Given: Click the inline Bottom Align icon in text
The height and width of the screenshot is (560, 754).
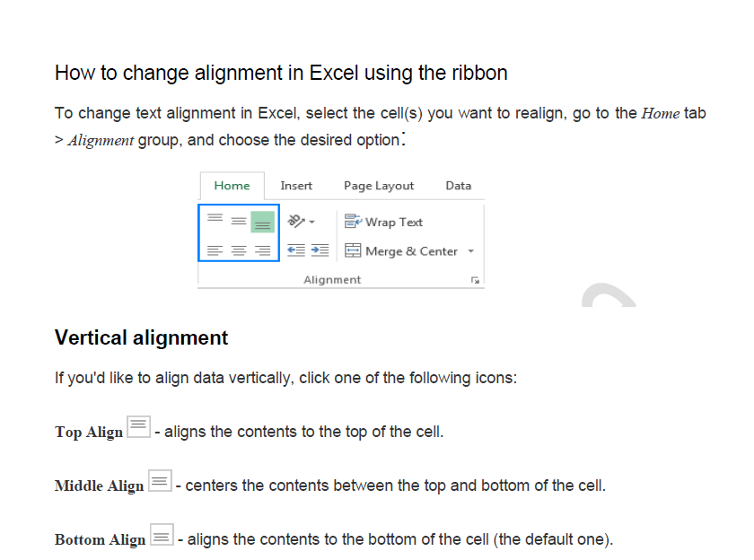Looking at the screenshot, I should 162,535.
